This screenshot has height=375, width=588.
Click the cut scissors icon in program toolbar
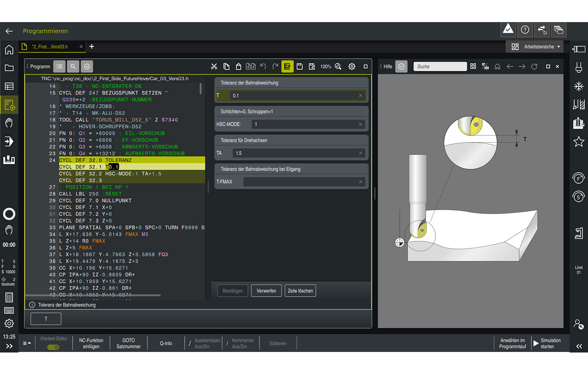click(x=214, y=67)
